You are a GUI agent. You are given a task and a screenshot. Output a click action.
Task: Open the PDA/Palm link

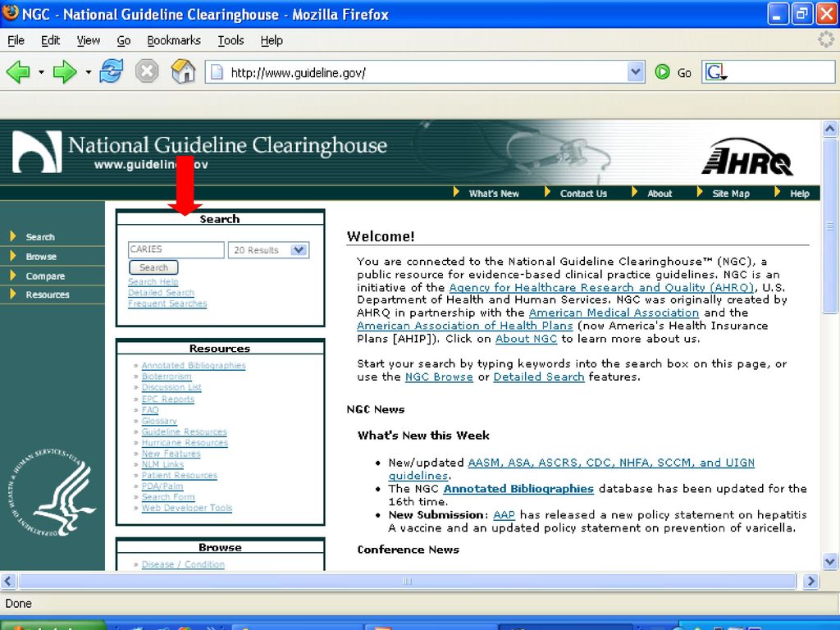pyautogui.click(x=162, y=486)
